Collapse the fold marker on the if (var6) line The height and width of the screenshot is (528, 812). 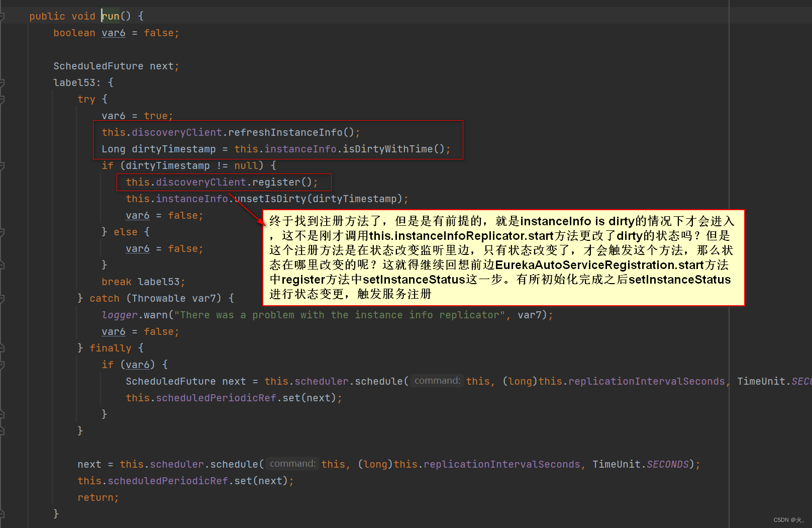(x=2, y=365)
